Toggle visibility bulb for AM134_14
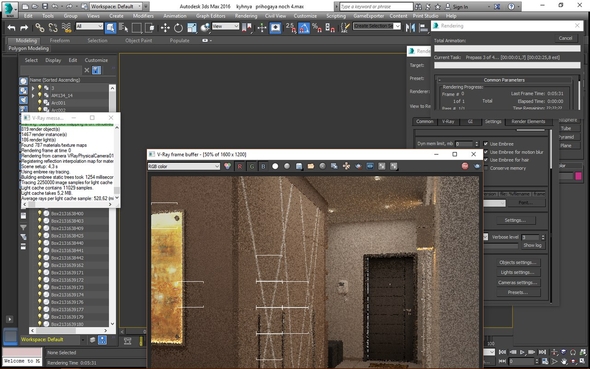 (x=40, y=95)
